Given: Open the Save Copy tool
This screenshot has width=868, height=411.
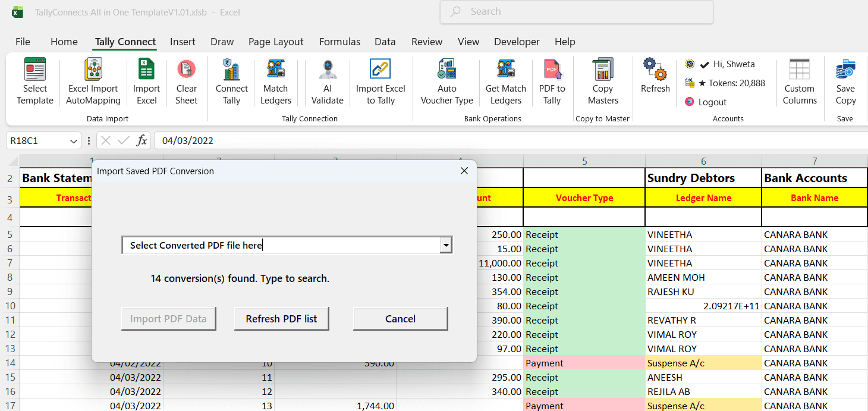Looking at the screenshot, I should 845,81.
